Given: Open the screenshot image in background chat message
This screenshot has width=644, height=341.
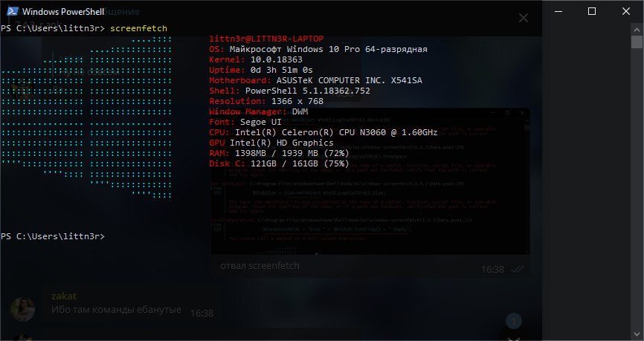Looking at the screenshot, I should pos(370,181).
